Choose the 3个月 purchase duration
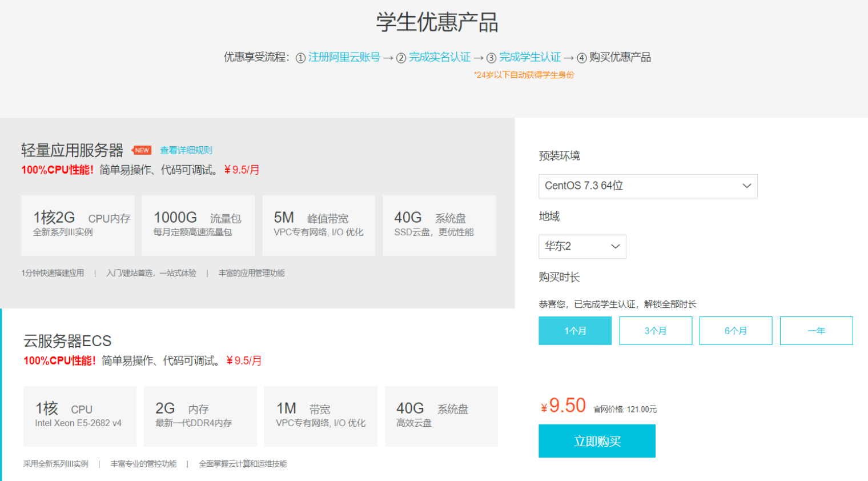This screenshot has width=868, height=481. [656, 331]
